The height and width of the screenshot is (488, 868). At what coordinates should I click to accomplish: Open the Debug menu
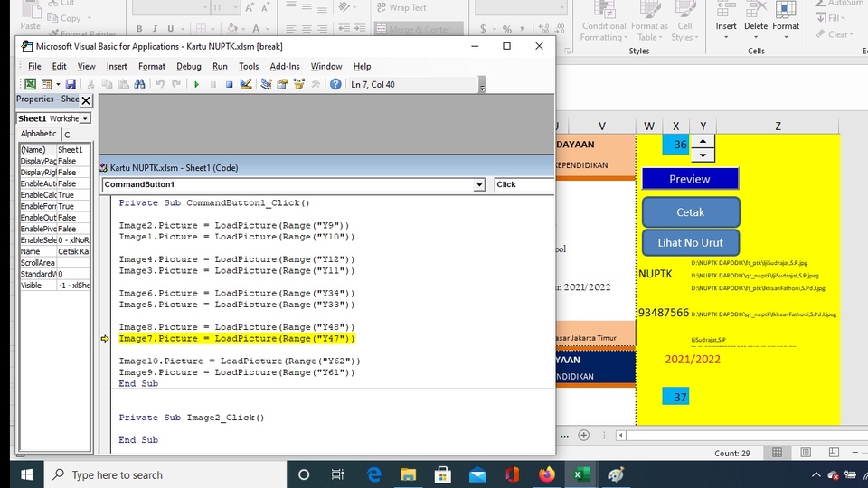tap(189, 66)
